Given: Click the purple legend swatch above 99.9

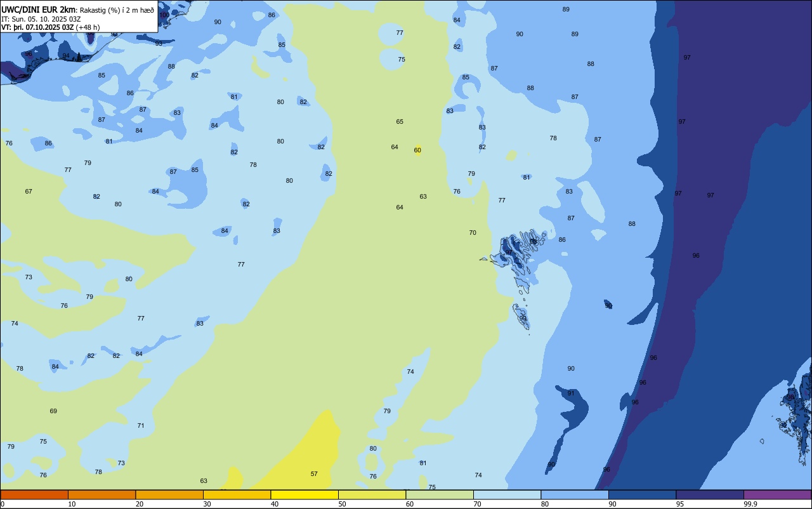Looking at the screenshot, I should point(777,494).
